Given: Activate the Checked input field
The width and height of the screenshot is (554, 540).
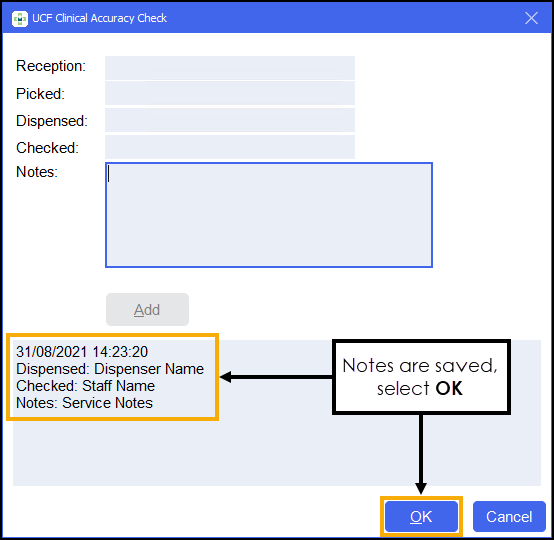Looking at the screenshot, I should coord(230,147).
